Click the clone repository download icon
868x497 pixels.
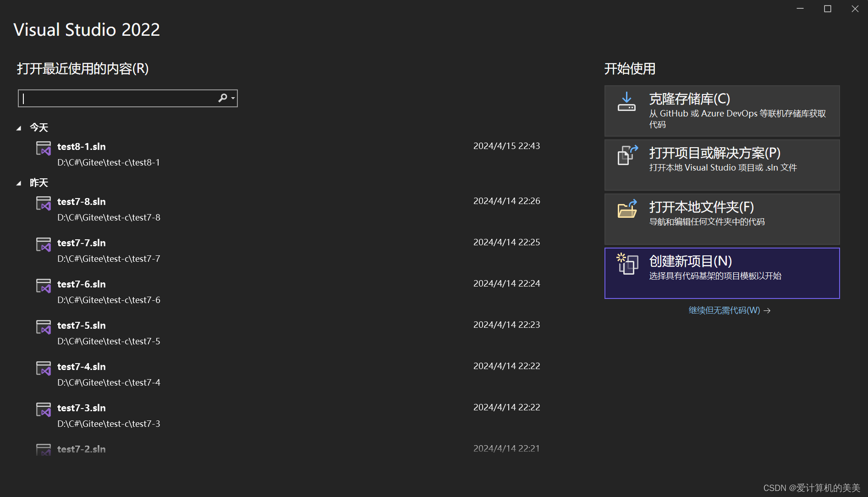[x=626, y=102]
